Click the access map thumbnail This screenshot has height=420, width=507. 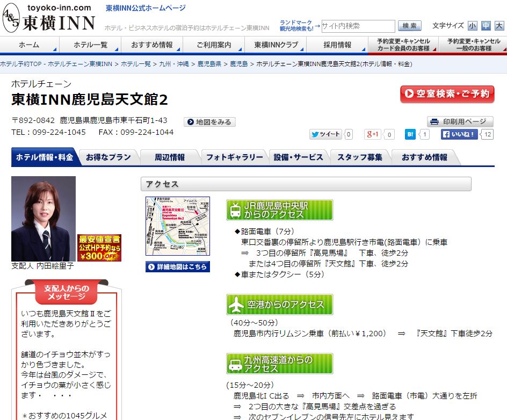tap(178, 226)
